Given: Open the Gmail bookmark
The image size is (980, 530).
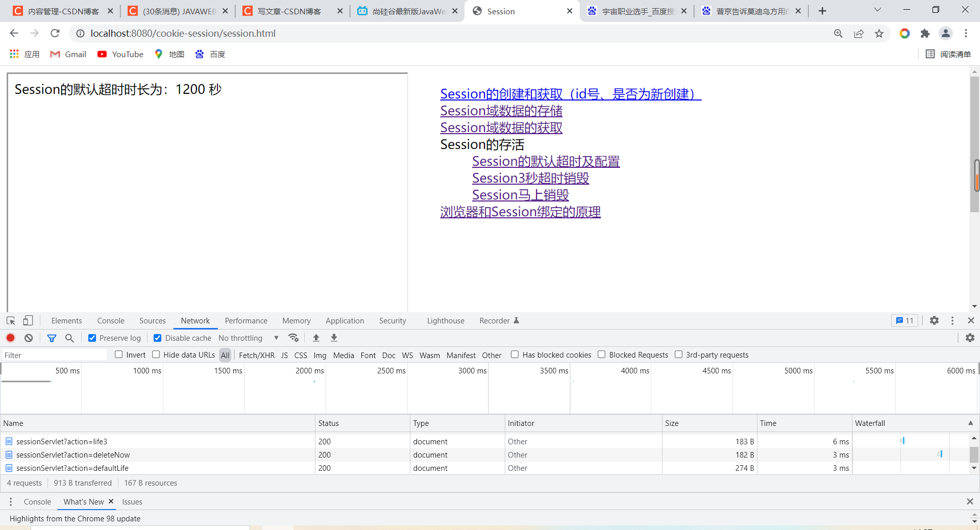Looking at the screenshot, I should pyautogui.click(x=68, y=54).
